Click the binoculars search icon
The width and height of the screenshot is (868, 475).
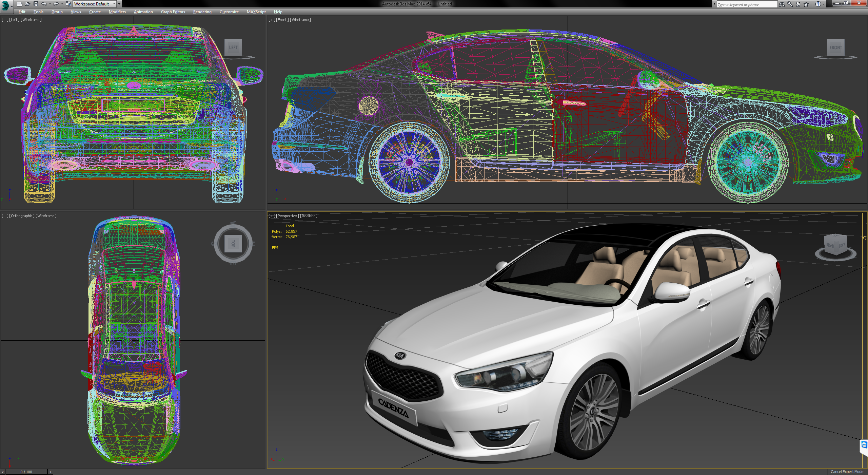click(x=782, y=4)
